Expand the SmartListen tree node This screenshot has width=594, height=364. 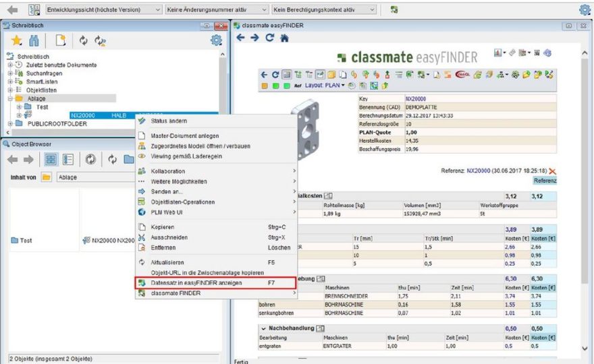pyautogui.click(x=10, y=82)
